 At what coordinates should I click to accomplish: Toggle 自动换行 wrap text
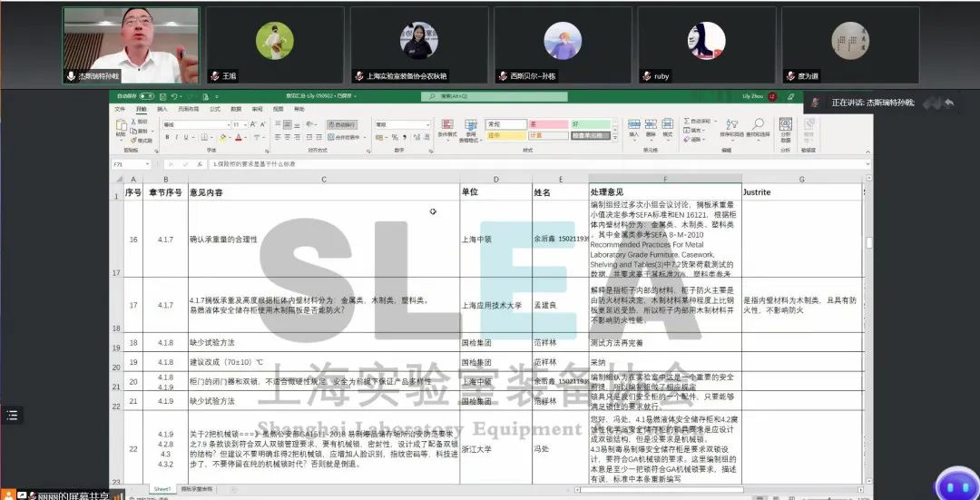[x=342, y=125]
